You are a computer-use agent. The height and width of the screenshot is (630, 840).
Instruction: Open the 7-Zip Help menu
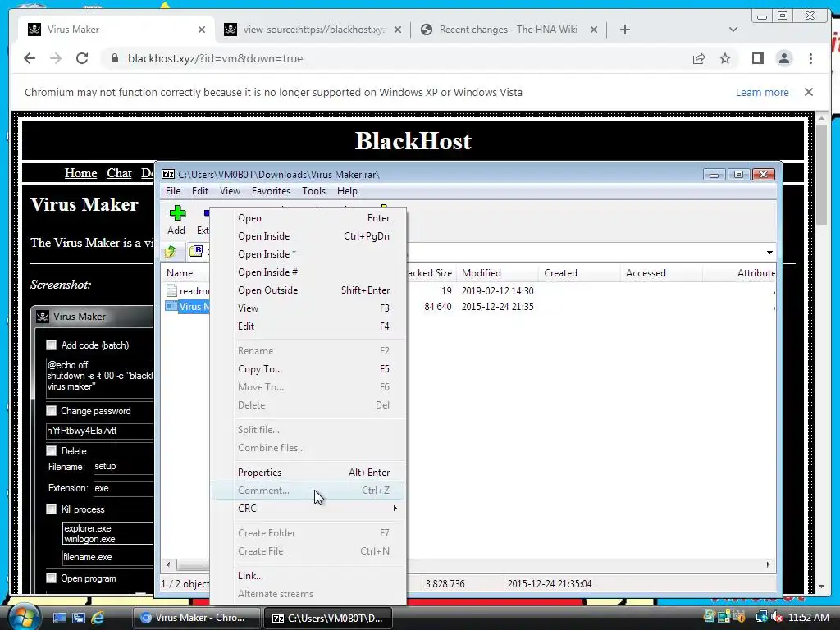[x=347, y=191]
